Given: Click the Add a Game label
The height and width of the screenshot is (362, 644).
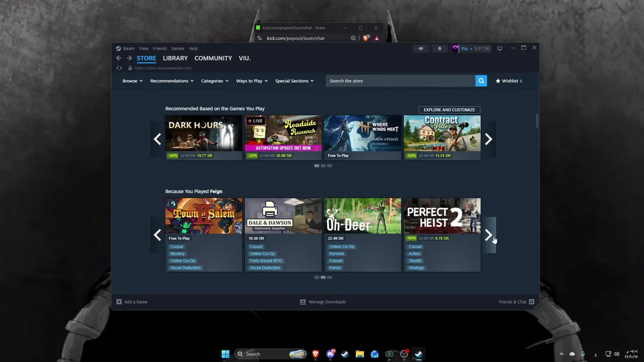Looking at the screenshot, I should pyautogui.click(x=136, y=302).
